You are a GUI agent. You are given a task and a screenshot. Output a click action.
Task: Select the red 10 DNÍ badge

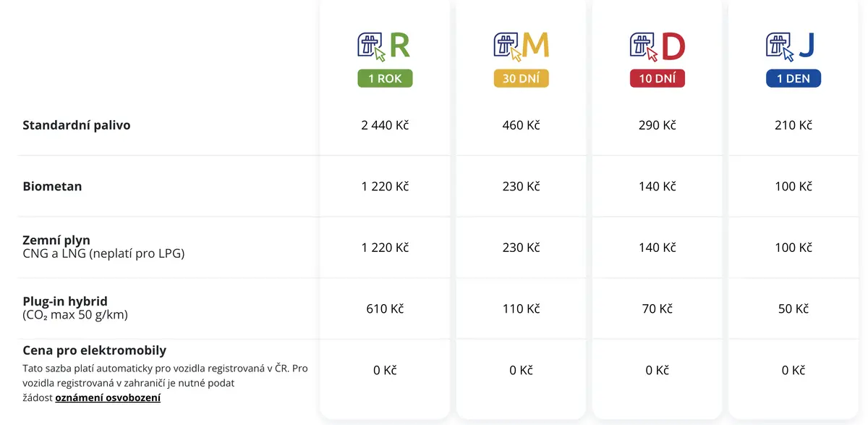click(657, 79)
